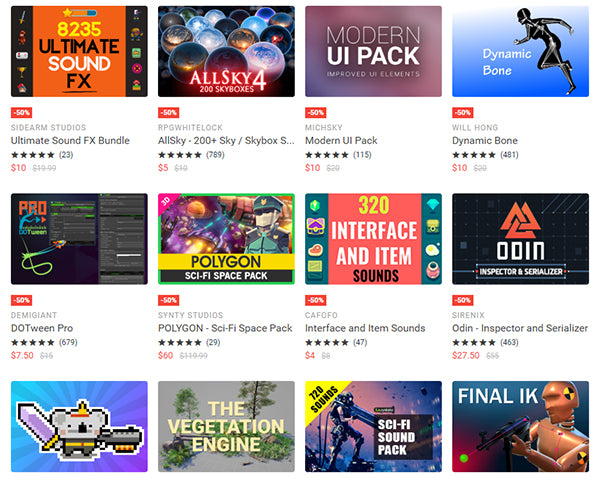Open The Vegetation Engine thumbnail
This screenshot has width=600, height=478.
226,426
